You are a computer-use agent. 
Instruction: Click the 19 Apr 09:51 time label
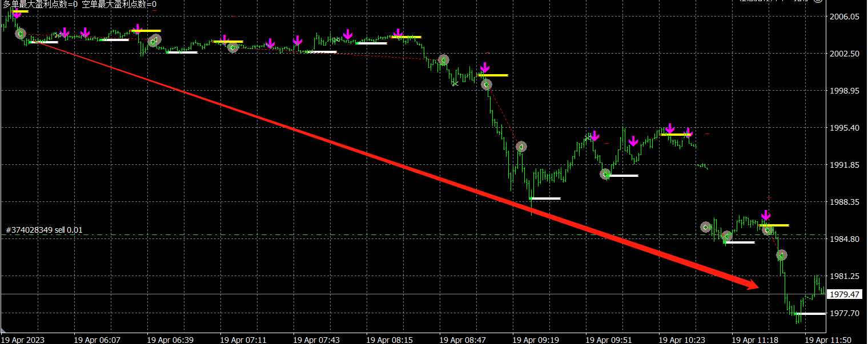coord(609,339)
